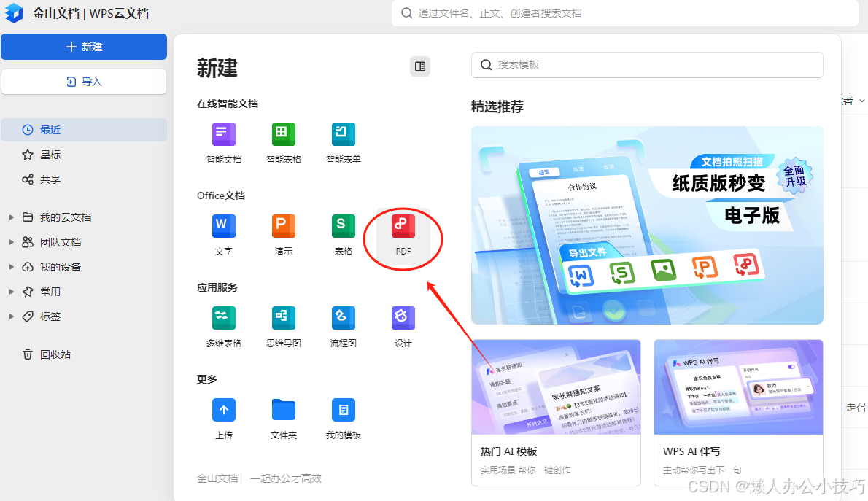Open 我的云文档 folder entry
The image size is (868, 501).
click(x=66, y=217)
